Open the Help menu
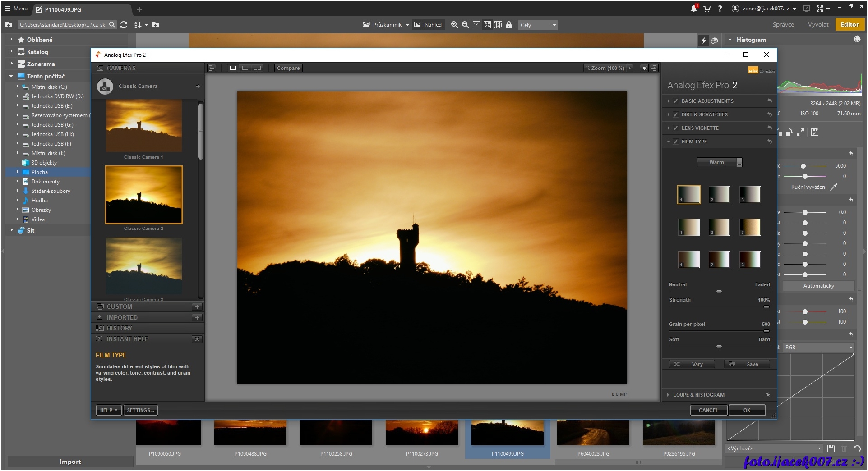Screen dimensions: 868x471 pos(108,410)
